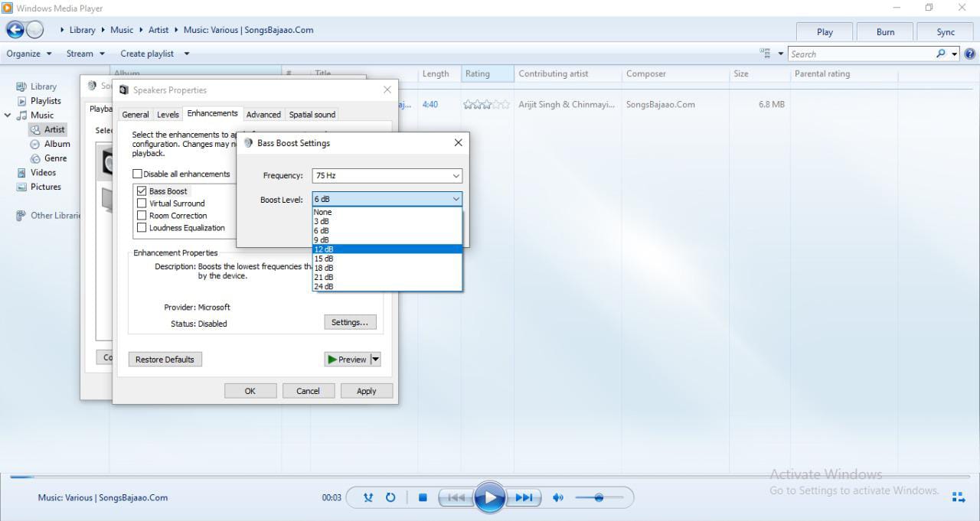Expand the Organize menu
This screenshot has width=980, height=521.
[29, 54]
